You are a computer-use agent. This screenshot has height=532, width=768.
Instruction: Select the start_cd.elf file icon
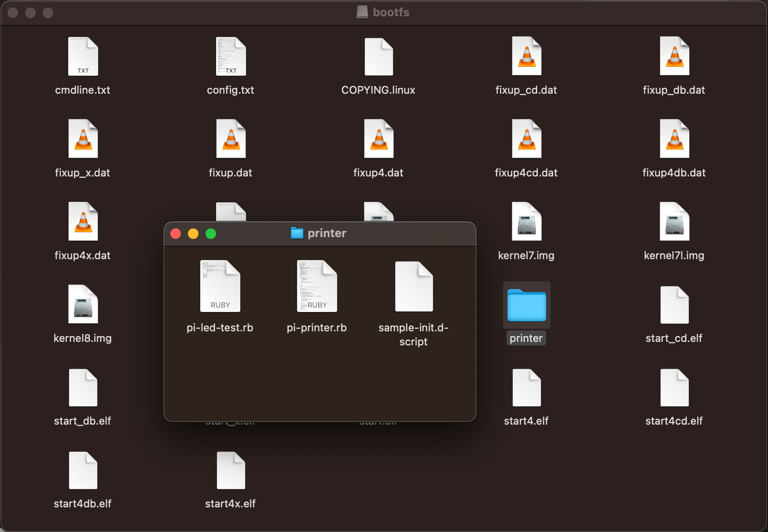[x=674, y=305]
